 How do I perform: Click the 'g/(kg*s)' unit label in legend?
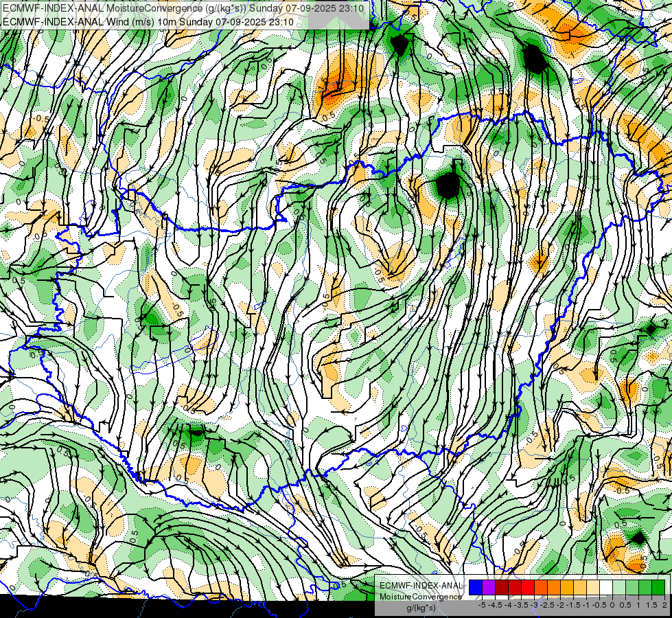[421, 608]
